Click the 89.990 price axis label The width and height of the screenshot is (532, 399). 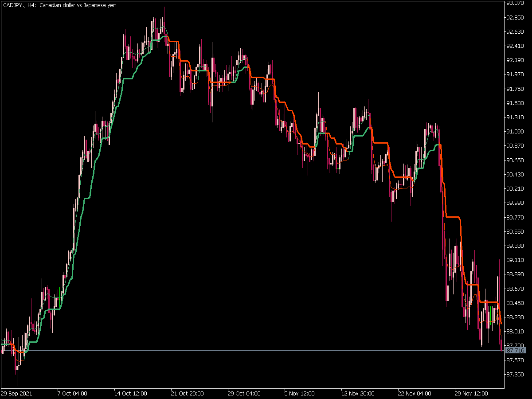[516, 203]
